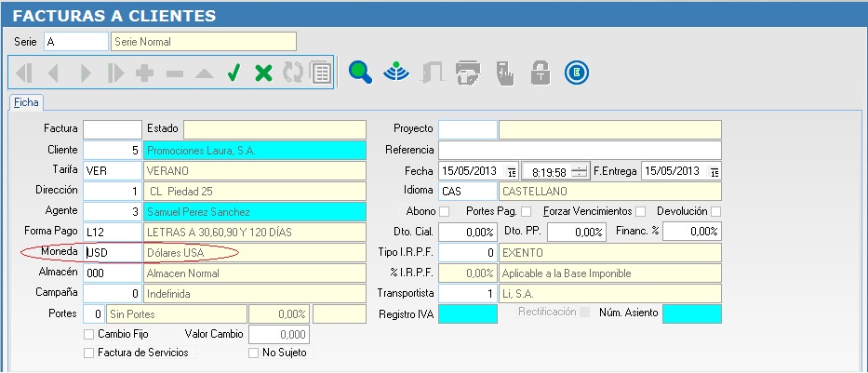
Task: Click the Valor Cambio field
Action: coord(279,334)
